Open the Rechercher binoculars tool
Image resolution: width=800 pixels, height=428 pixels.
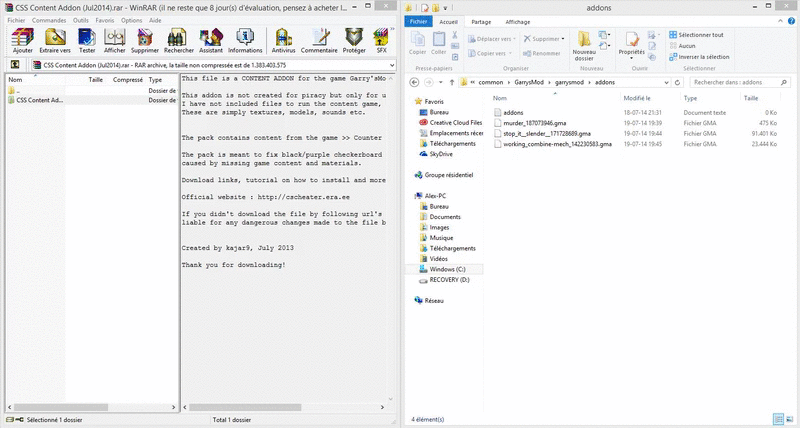(x=179, y=41)
